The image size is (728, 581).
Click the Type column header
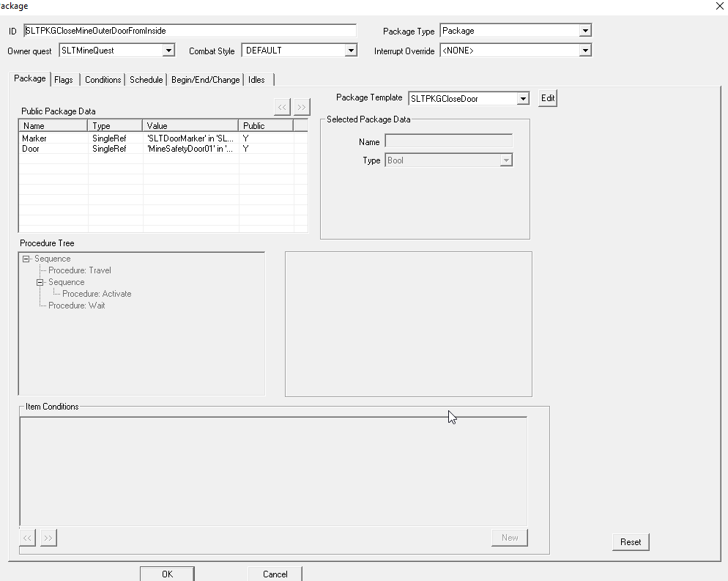click(x=115, y=126)
